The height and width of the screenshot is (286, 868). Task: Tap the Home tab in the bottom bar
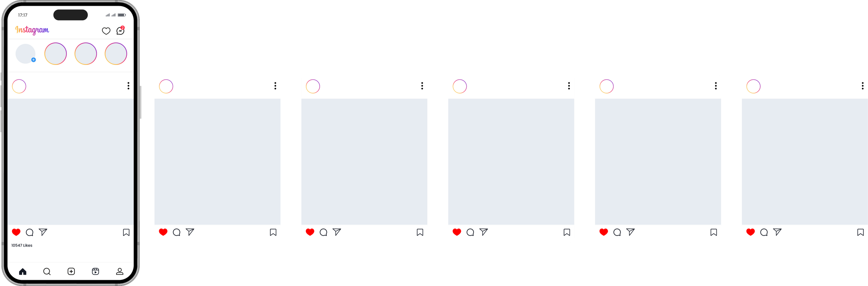[23, 271]
